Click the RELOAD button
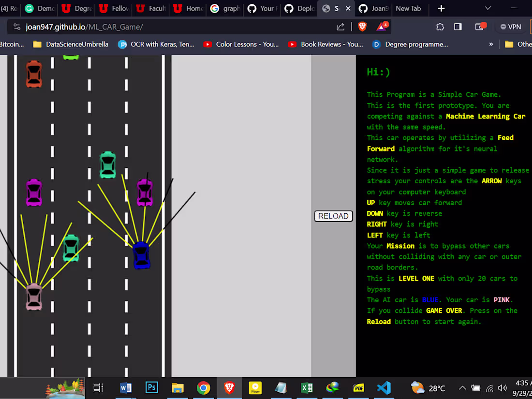532x399 pixels. coord(333,216)
